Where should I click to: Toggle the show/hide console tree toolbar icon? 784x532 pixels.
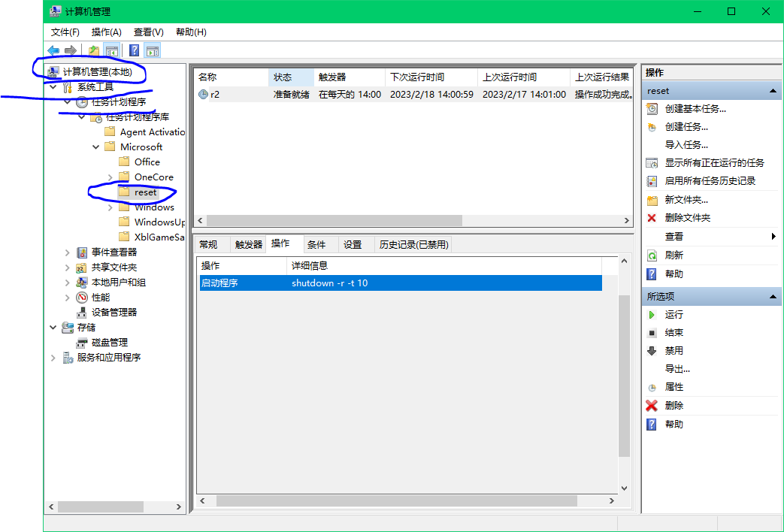click(111, 50)
